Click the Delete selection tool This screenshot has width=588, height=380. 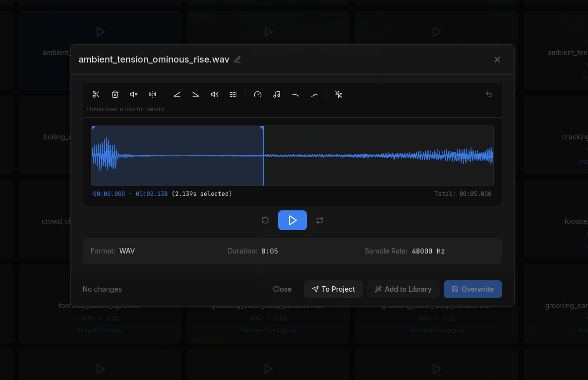pos(115,94)
